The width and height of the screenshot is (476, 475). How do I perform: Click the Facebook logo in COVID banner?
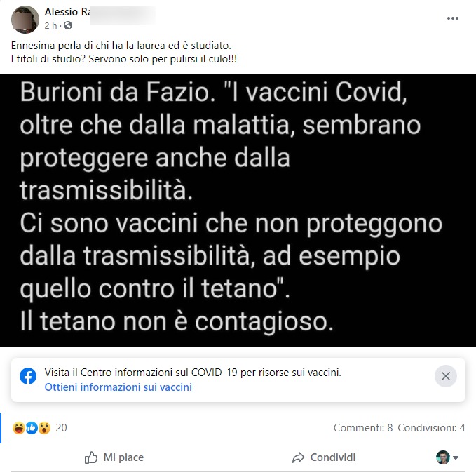(28, 376)
